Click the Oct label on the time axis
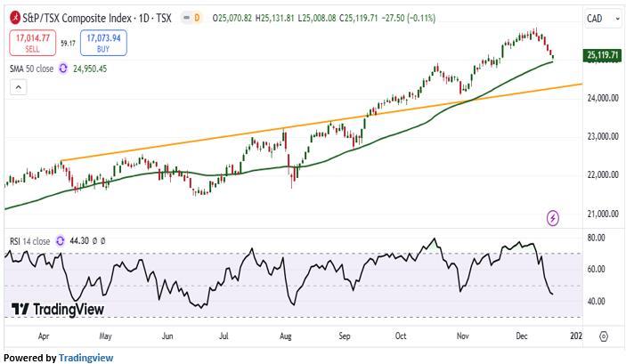 coord(401,336)
